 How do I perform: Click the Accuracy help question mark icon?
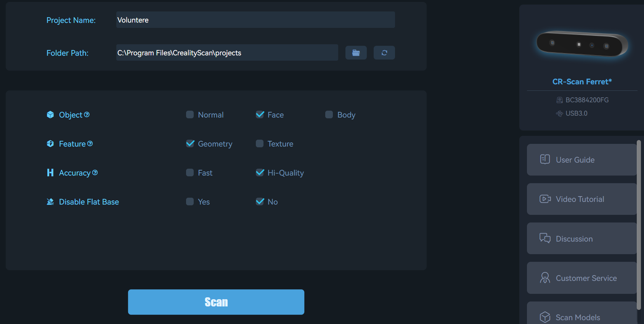point(95,172)
